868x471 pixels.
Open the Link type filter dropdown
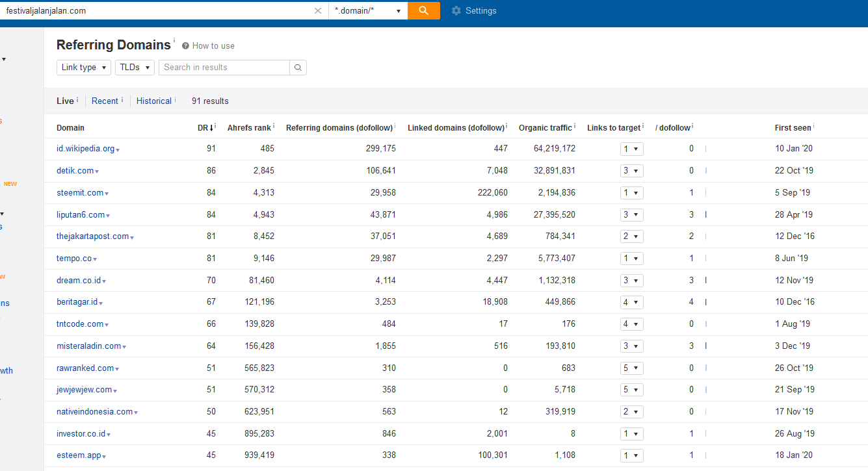coord(84,68)
